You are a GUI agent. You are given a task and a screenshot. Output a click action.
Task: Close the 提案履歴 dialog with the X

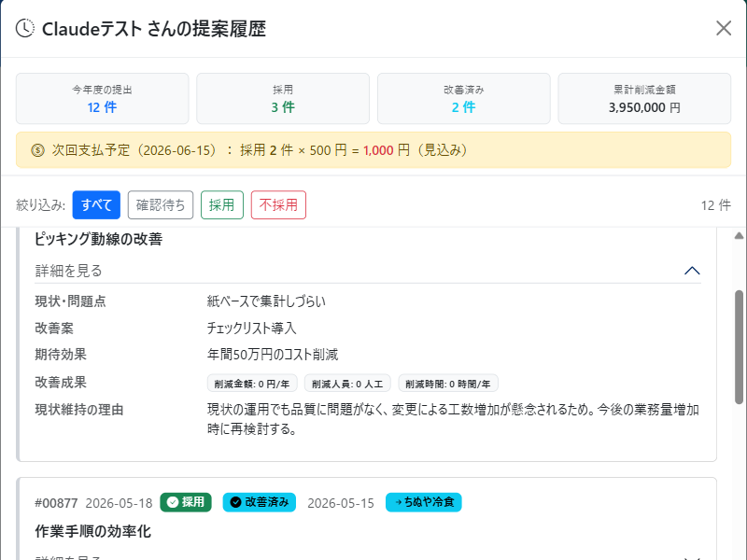pos(723,29)
